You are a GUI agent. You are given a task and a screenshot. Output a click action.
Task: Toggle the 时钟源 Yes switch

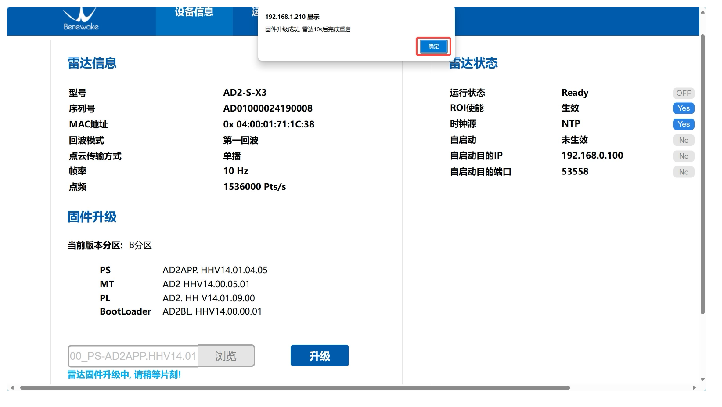click(683, 124)
